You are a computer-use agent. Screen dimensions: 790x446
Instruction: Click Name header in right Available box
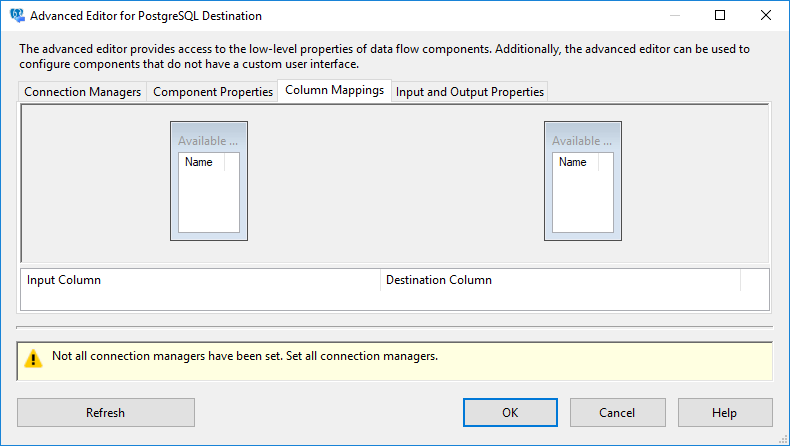pos(575,162)
